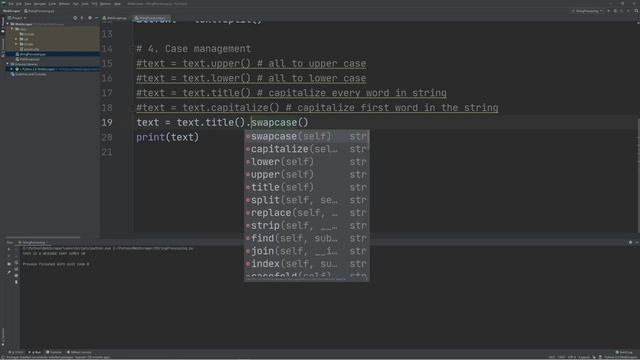Open Run panel settings gear icon

[x=630, y=242]
